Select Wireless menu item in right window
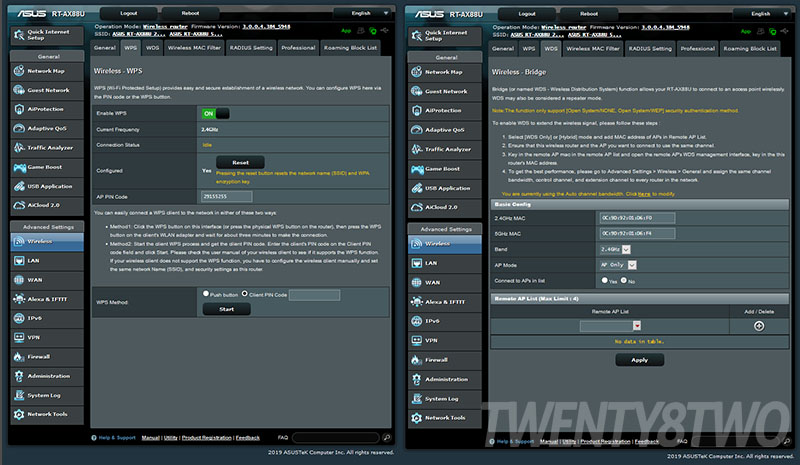Viewport: 800px width, 465px height. 444,244
